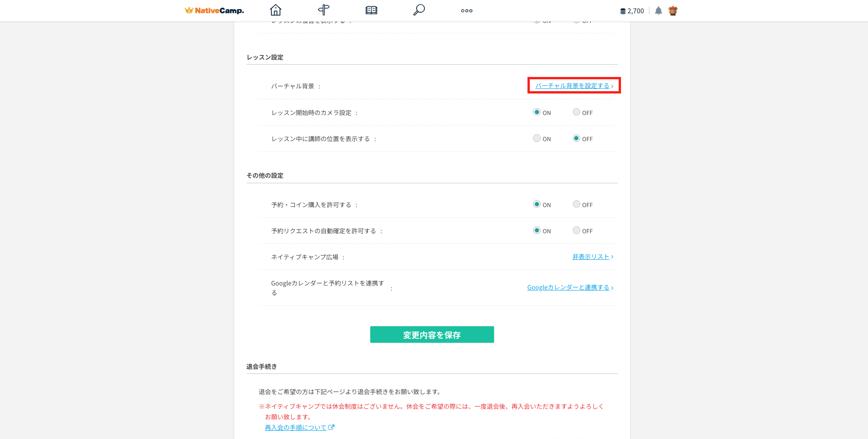Click the 2,700 coin balance
Screen dimensions: 868x439
pos(632,11)
